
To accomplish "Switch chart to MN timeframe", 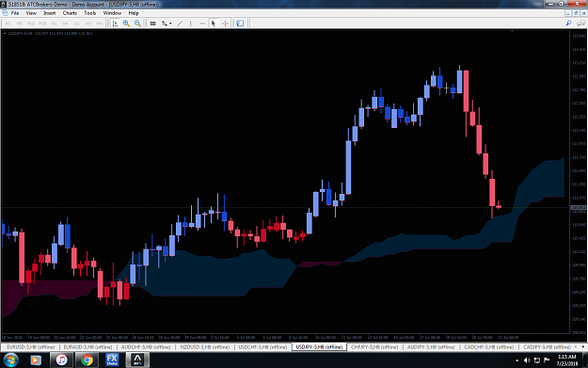I will [x=100, y=24].
